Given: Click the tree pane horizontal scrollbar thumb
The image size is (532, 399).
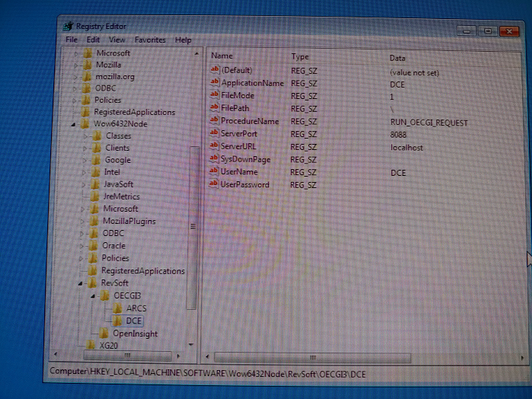Looking at the screenshot, I should point(127,356).
